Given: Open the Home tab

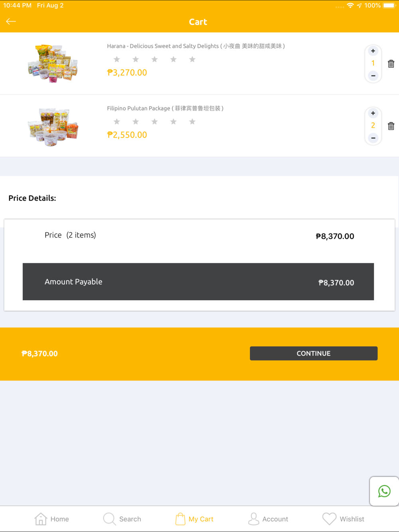Looking at the screenshot, I should pyautogui.click(x=51, y=519).
